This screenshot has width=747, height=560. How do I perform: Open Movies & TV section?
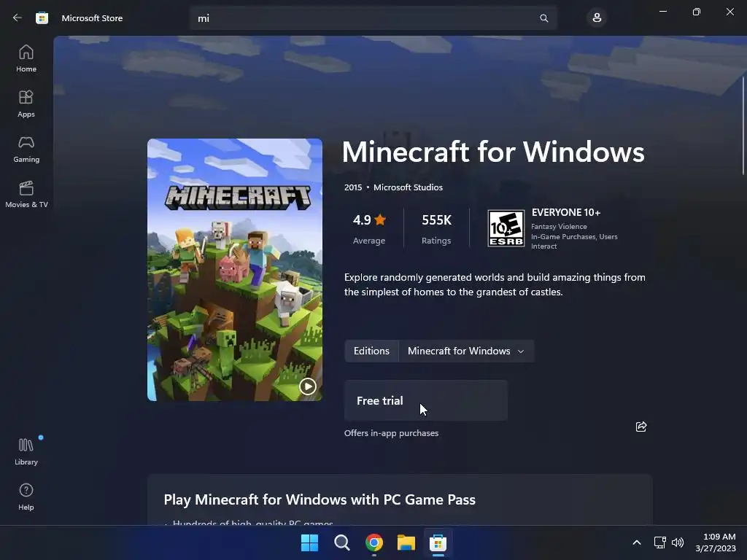coord(26,194)
